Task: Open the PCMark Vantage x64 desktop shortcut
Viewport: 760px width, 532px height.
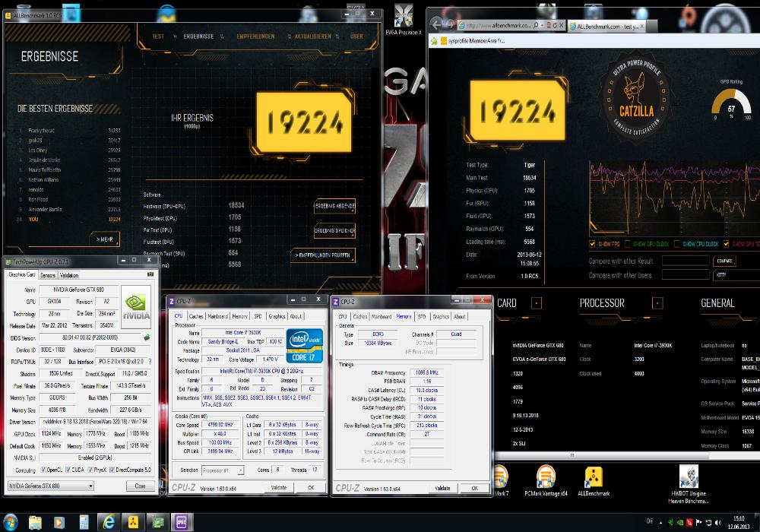Action: [546, 480]
